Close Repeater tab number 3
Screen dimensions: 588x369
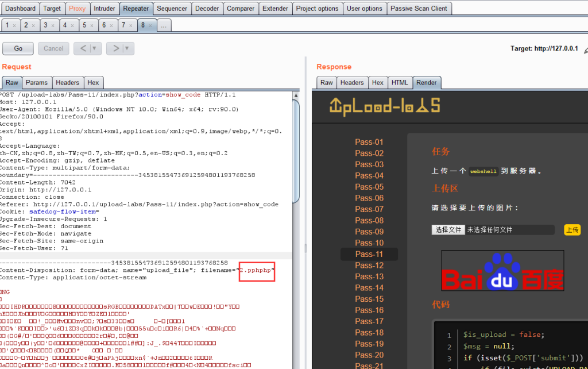53,26
